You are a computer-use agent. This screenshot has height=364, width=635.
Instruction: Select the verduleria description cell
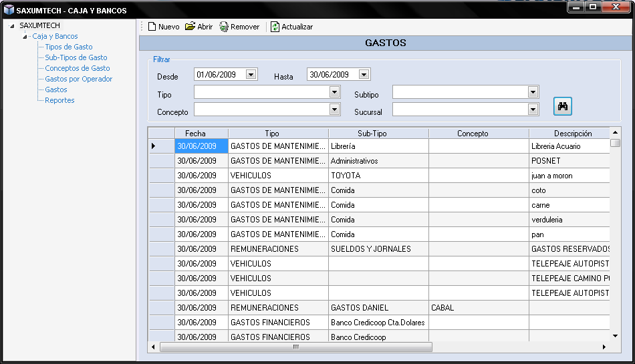tap(569, 220)
